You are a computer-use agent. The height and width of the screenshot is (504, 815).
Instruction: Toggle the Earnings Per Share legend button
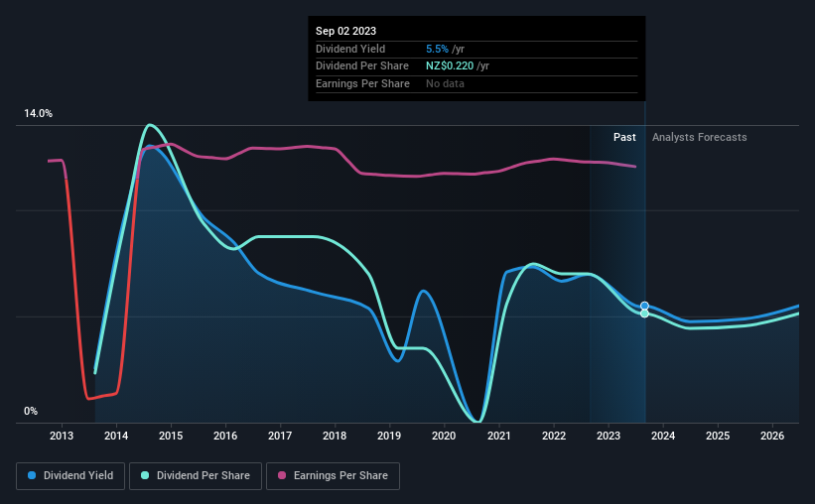(x=333, y=476)
